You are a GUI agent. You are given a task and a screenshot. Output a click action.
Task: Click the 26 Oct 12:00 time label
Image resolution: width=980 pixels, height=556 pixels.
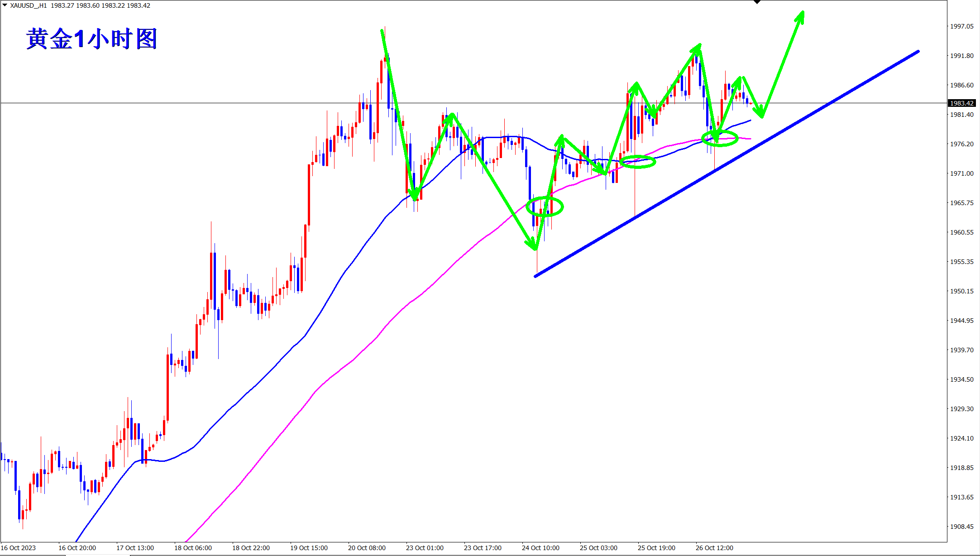tap(714, 548)
